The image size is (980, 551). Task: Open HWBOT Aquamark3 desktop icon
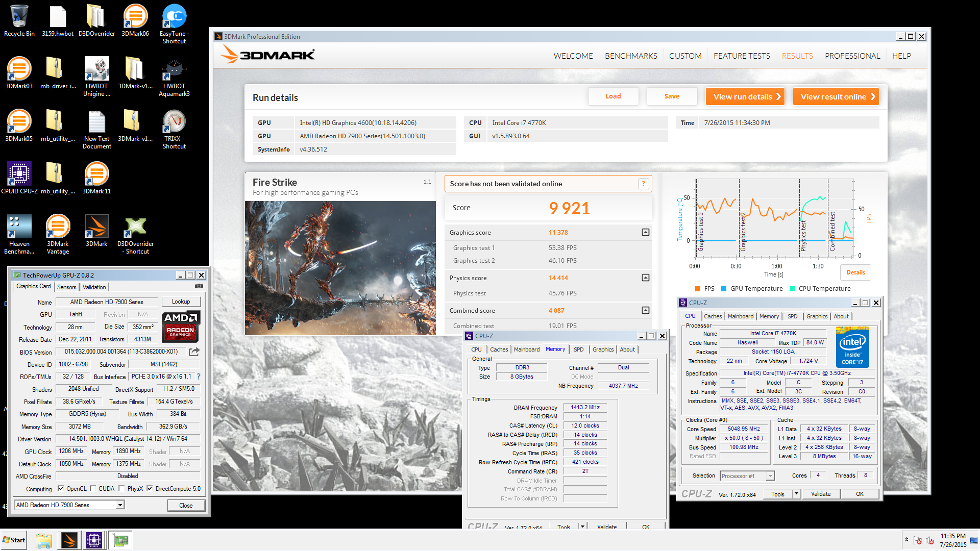coord(174,77)
